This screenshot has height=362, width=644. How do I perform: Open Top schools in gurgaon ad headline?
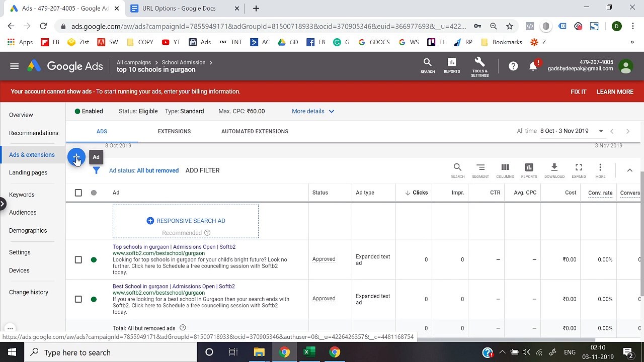(174, 247)
